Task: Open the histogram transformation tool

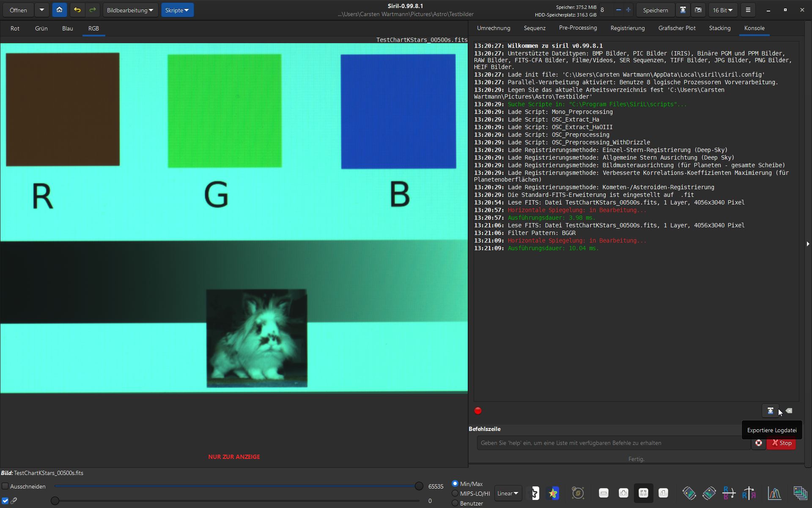Action: point(775,493)
